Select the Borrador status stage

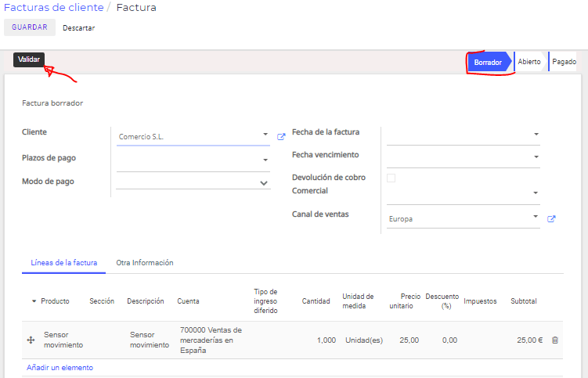(x=488, y=63)
